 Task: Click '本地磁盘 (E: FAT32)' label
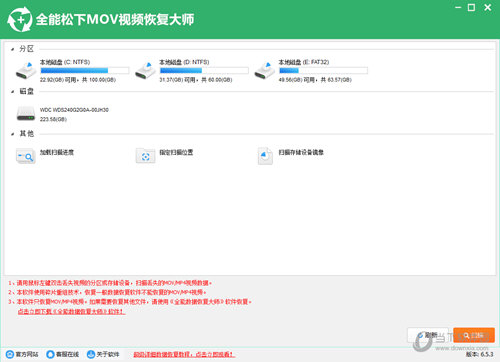tap(304, 62)
